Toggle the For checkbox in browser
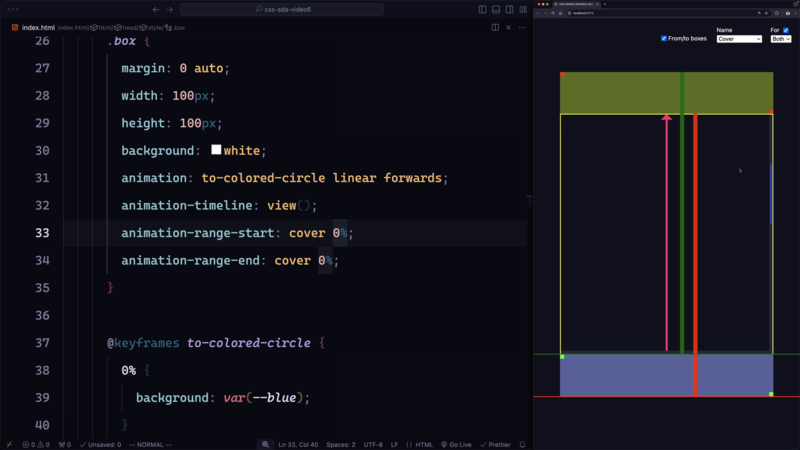Screen dimensions: 800x450 [786, 30]
